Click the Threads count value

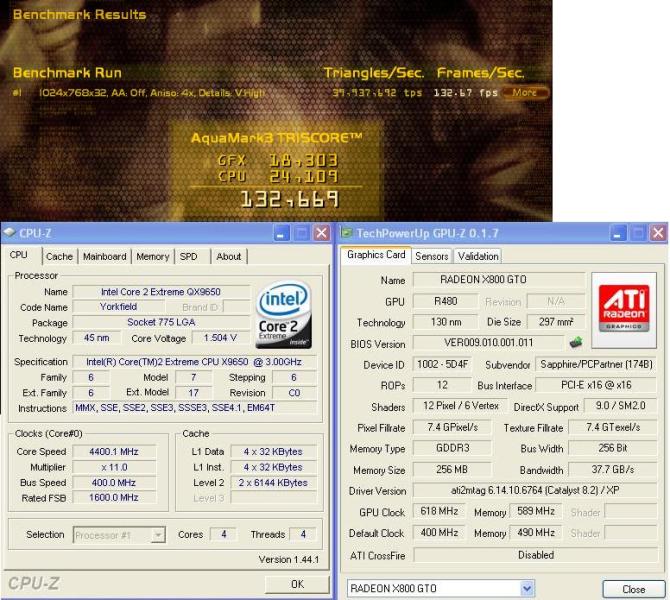pyautogui.click(x=303, y=534)
